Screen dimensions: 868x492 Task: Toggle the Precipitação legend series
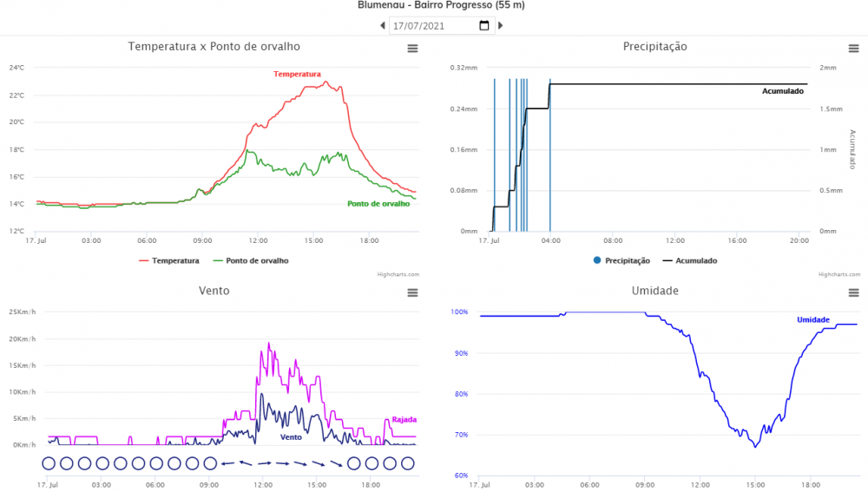[x=621, y=260]
